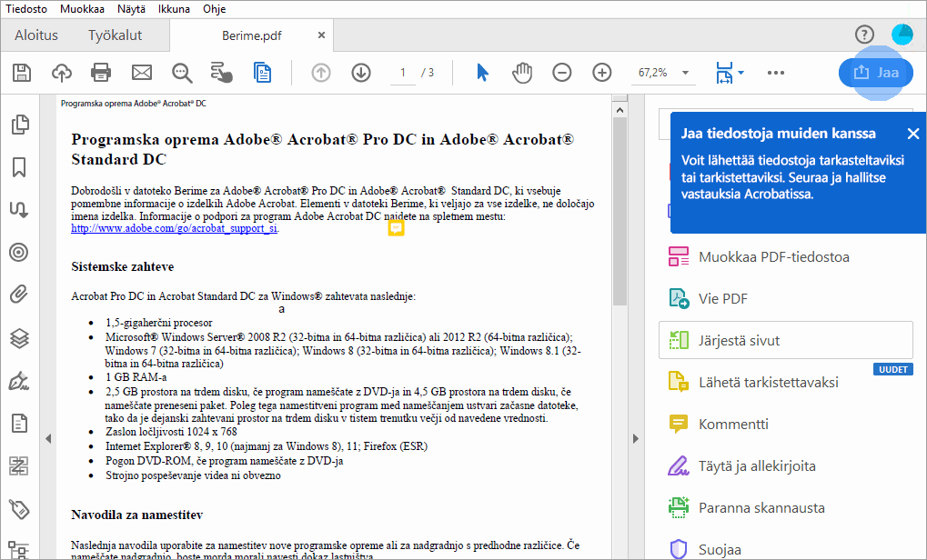Print Berime.pdf using the printer icon
This screenshot has width=927, height=560.
click(100, 73)
